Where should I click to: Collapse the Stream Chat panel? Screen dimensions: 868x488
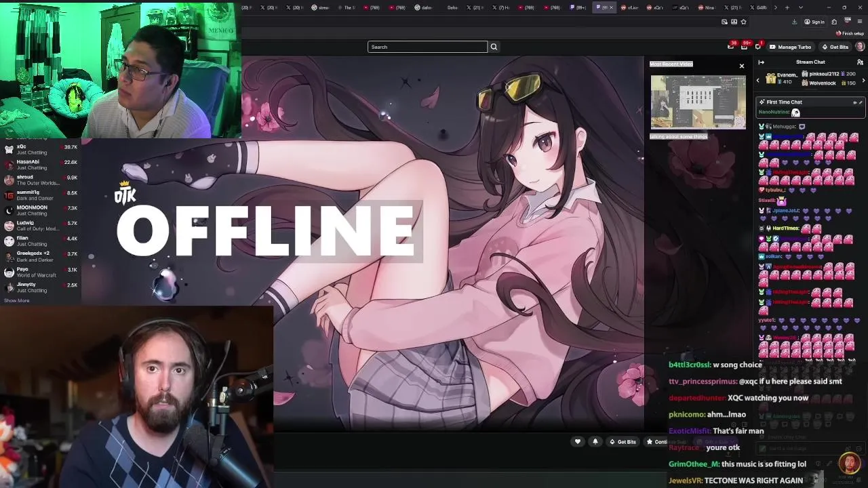coord(761,62)
